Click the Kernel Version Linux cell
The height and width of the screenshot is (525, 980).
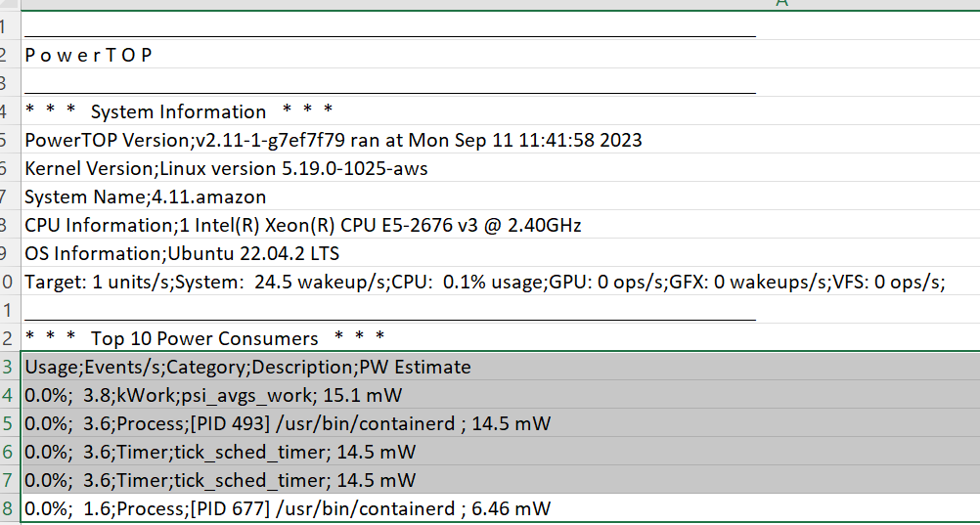point(226,168)
